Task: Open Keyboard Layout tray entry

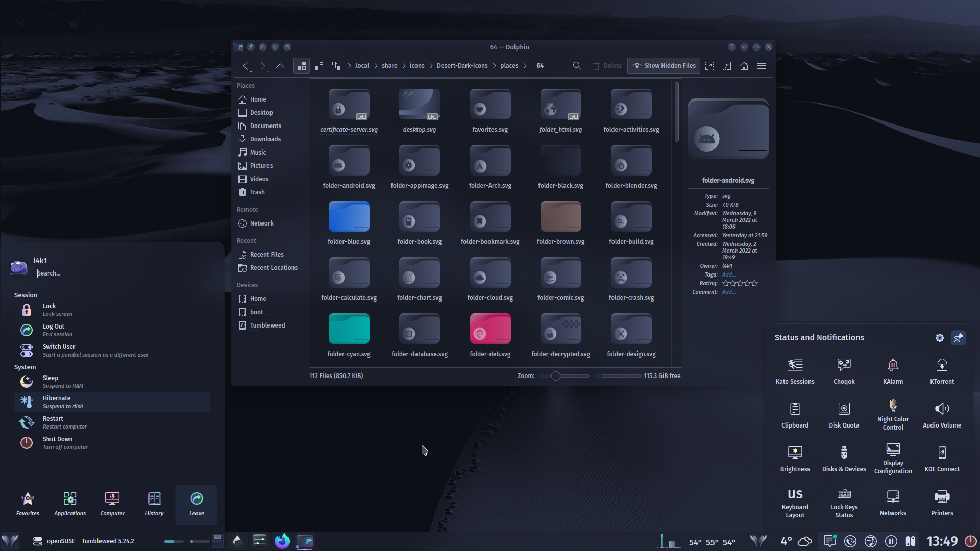Action: 795,503
